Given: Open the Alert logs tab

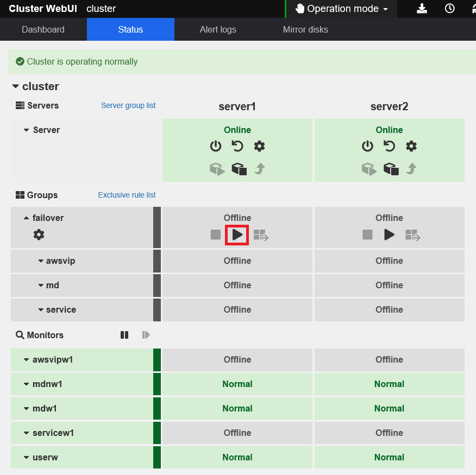Looking at the screenshot, I should click(218, 29).
